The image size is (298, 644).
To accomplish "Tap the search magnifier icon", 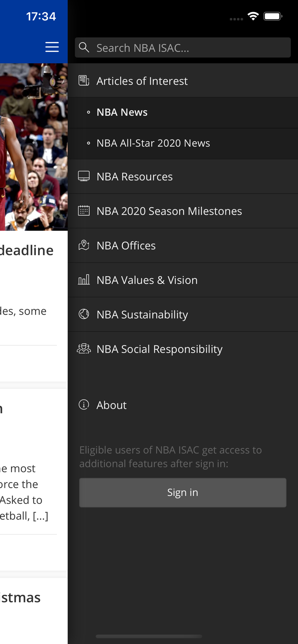I will point(84,47).
